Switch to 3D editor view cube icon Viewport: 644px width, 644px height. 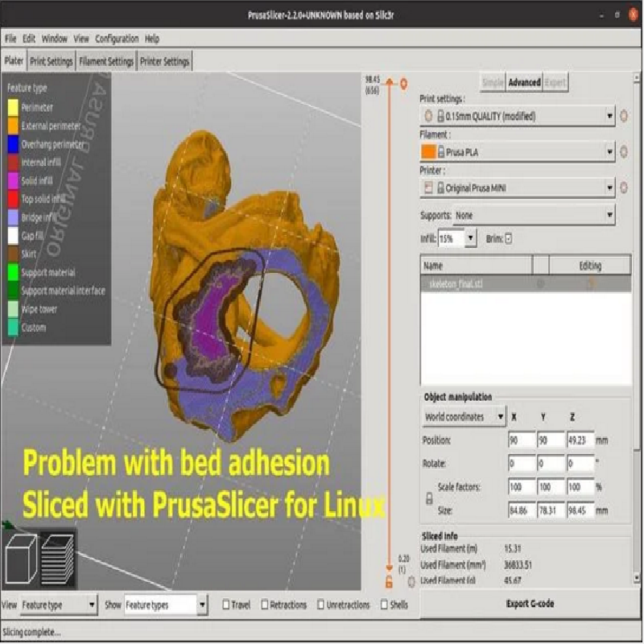21,558
